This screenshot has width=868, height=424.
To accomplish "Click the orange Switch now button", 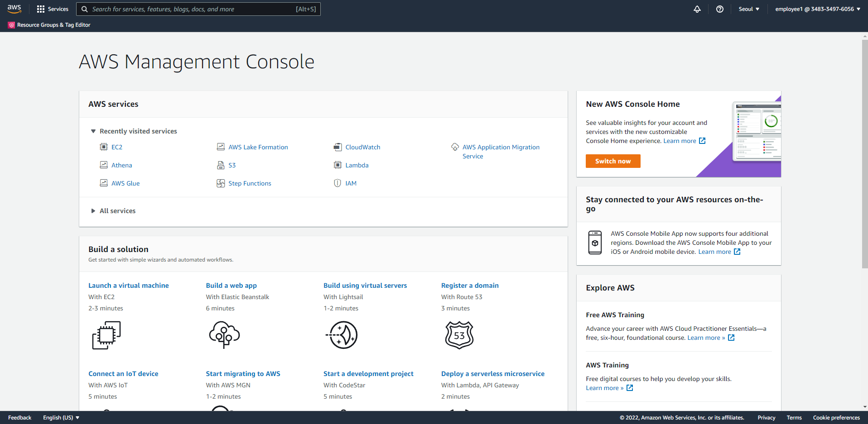I will pyautogui.click(x=613, y=161).
